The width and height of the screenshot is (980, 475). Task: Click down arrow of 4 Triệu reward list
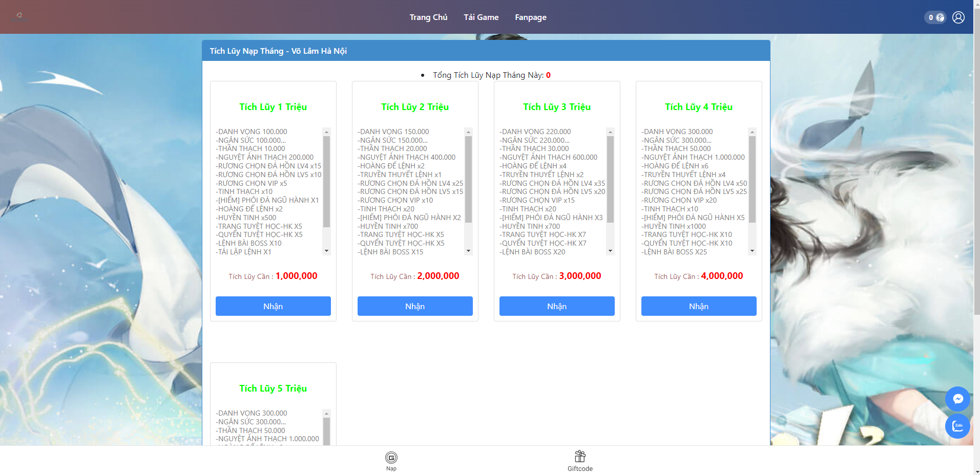click(752, 251)
